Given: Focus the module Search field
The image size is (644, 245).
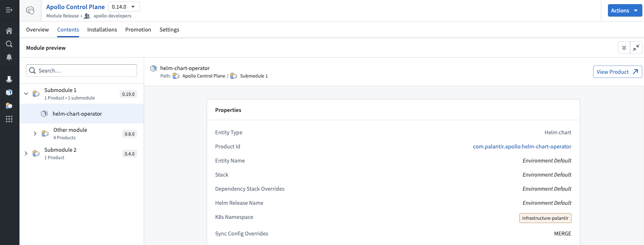Looking at the screenshot, I should point(82,70).
